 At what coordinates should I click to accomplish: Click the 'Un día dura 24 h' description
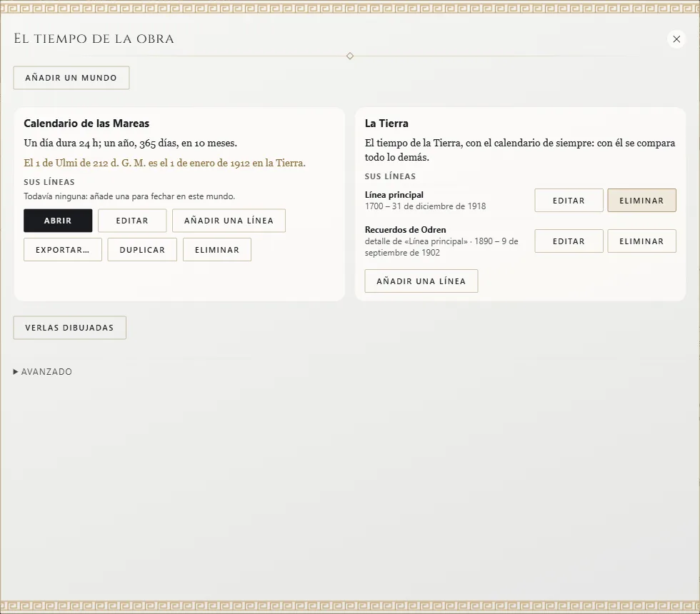(x=130, y=144)
